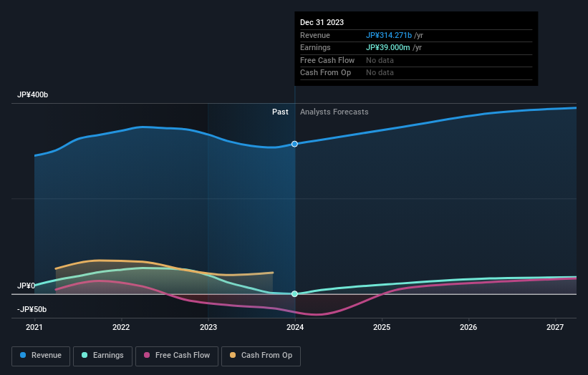588x375 pixels.
Task: Click the 2026 x-axis label
Action: (468, 328)
